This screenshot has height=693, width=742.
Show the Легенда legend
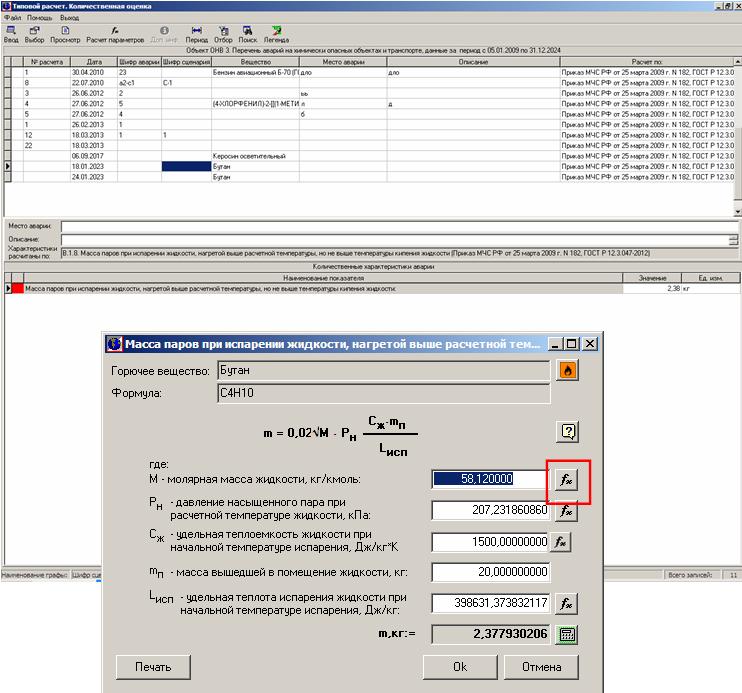276,34
